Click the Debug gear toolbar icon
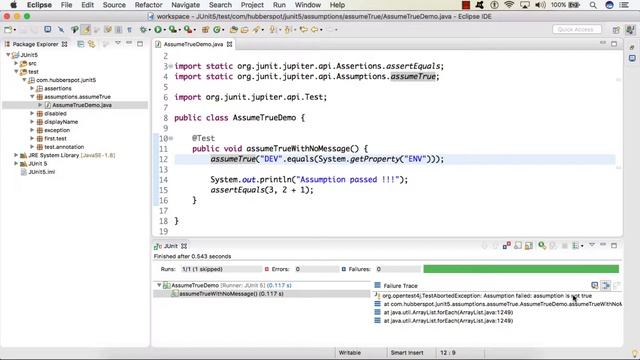 (x=143, y=29)
